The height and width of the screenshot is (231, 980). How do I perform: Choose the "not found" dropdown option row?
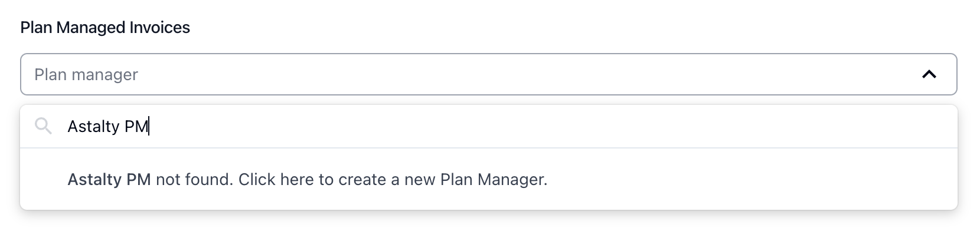tap(488, 179)
